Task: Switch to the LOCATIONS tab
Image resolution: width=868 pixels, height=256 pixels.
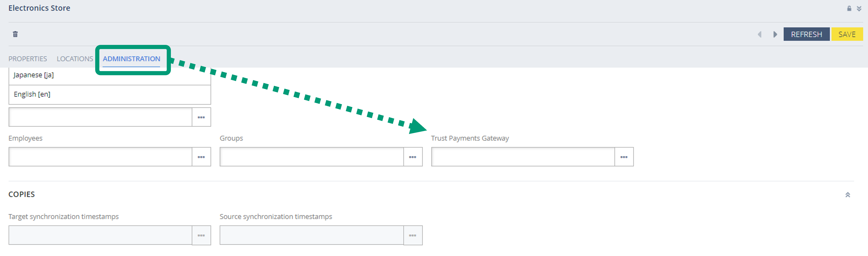Action: click(x=75, y=59)
